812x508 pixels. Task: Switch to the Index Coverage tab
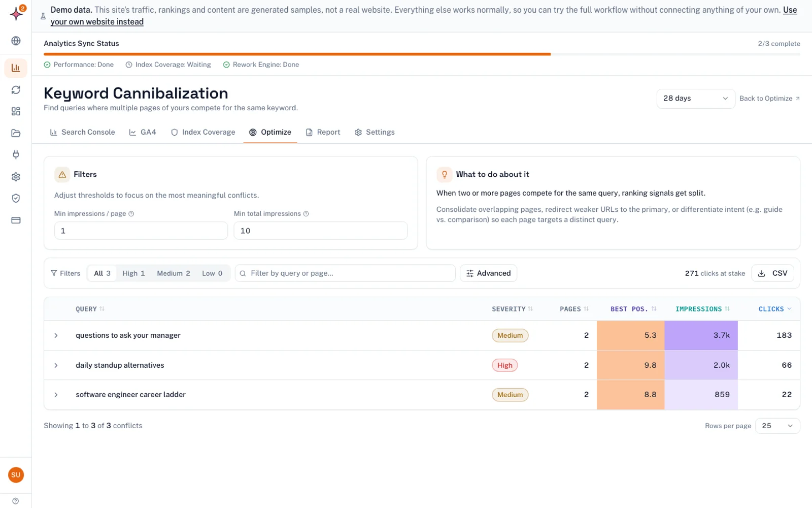[203, 132]
